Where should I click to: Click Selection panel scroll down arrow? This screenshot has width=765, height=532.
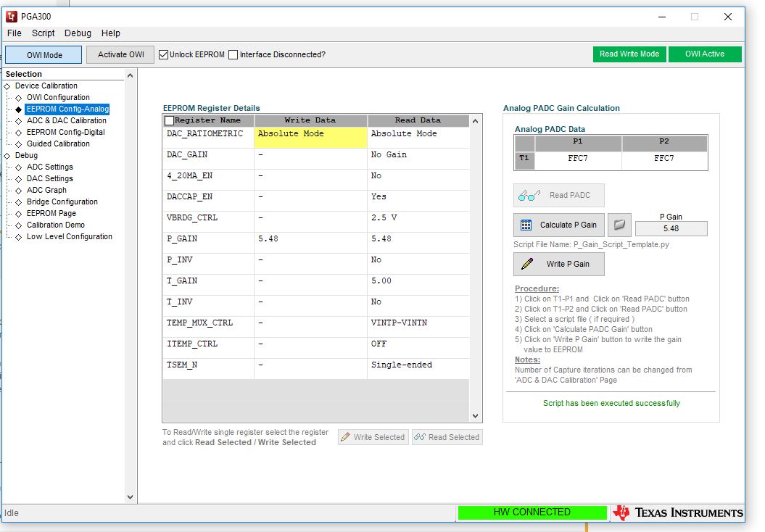130,497
